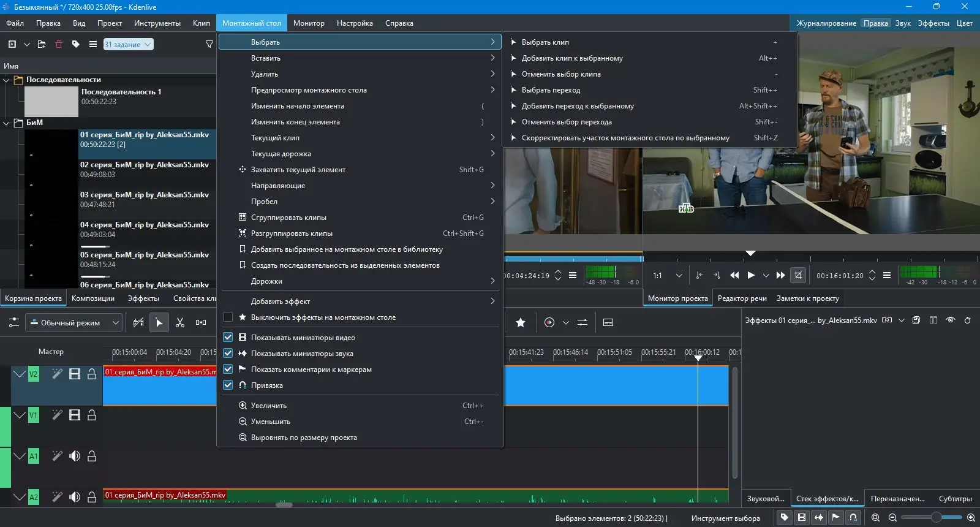Switch to the 'Эффекты' workspace layout button

933,23
